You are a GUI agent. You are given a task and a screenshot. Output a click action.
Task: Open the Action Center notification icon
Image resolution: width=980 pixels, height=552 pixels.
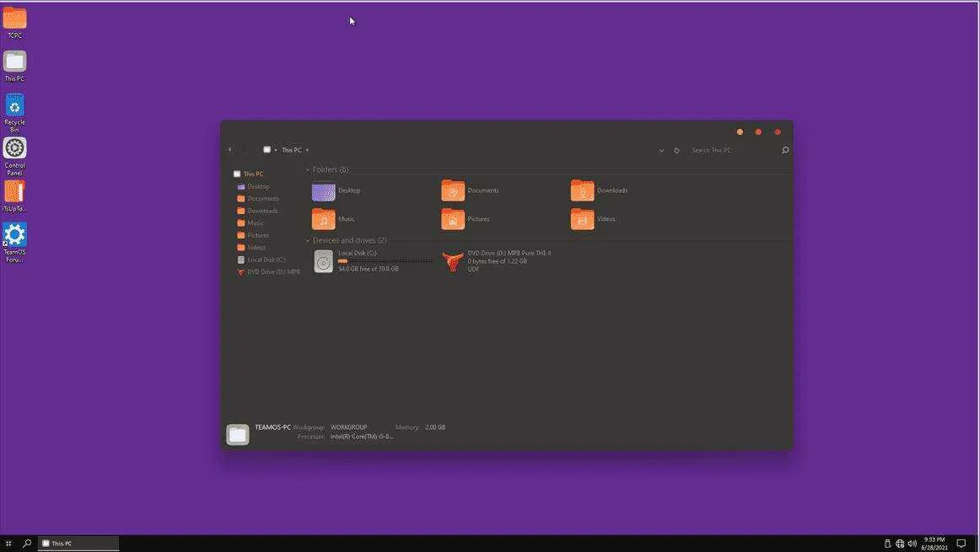point(961,544)
